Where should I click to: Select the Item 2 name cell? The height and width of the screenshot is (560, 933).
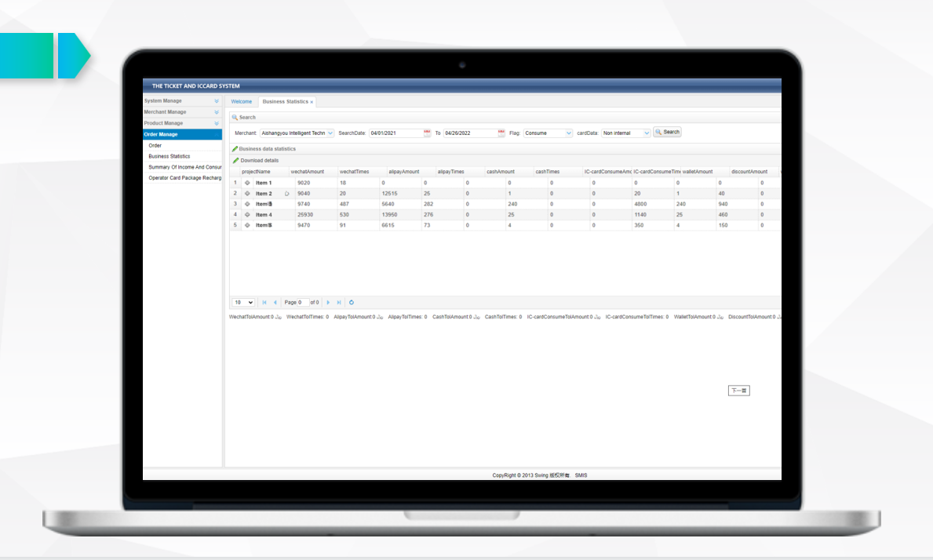click(x=264, y=194)
